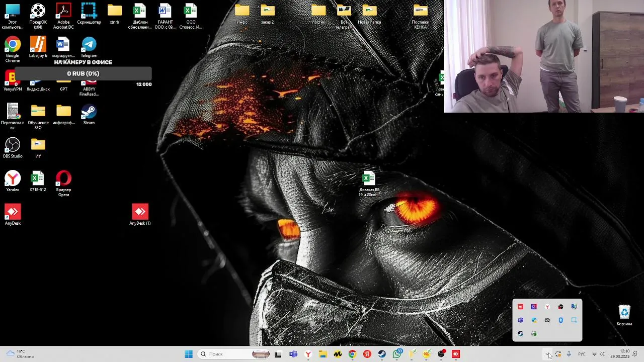Open the volume speaker control
644x362 pixels.
602,354
